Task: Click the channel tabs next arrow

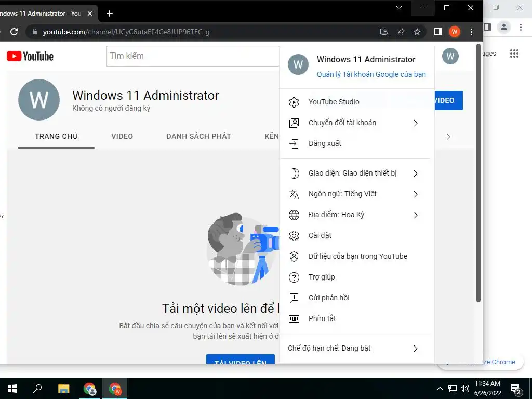Action: pos(448,137)
